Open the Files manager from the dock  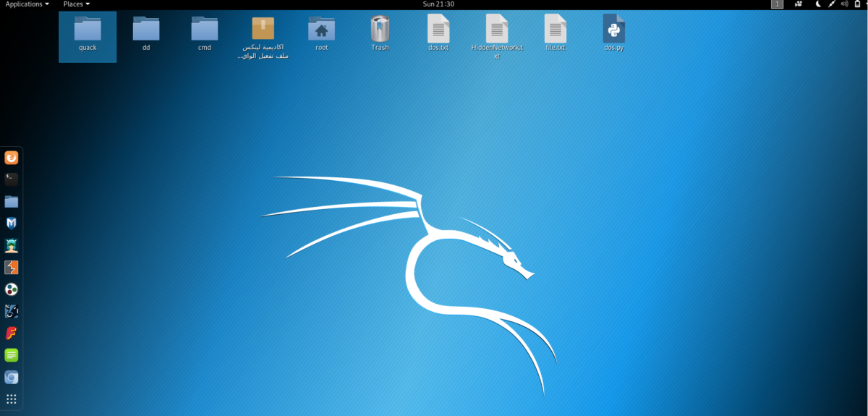coord(12,202)
